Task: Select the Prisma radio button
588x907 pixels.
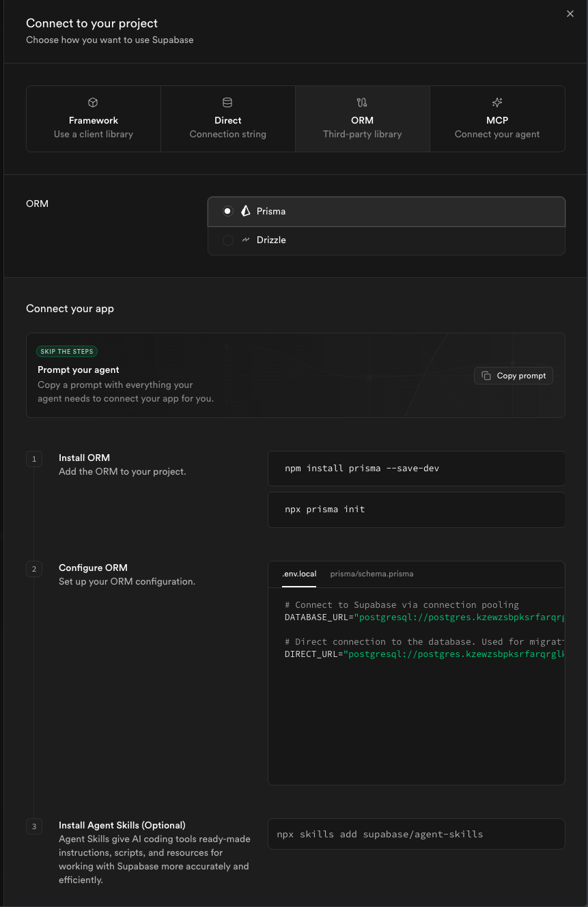Action: click(227, 211)
